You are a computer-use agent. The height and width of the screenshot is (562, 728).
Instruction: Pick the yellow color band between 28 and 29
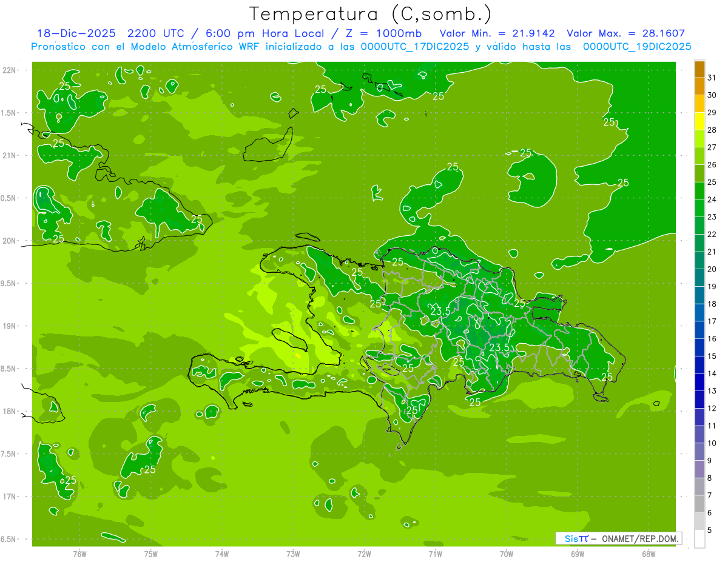pos(699,121)
